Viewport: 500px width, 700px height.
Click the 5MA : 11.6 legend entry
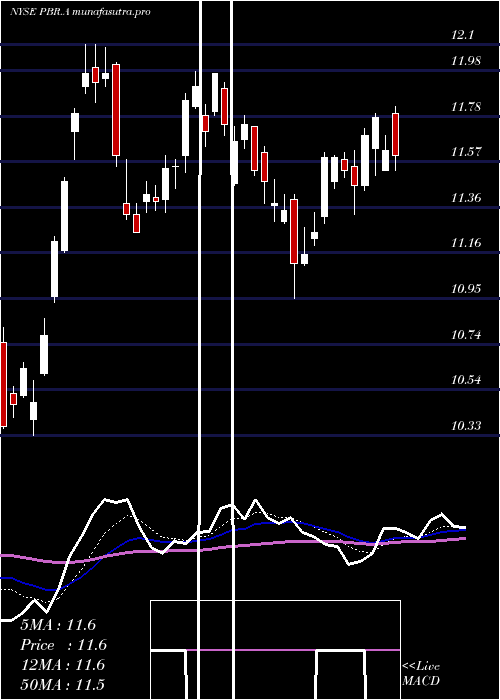pos(58,625)
